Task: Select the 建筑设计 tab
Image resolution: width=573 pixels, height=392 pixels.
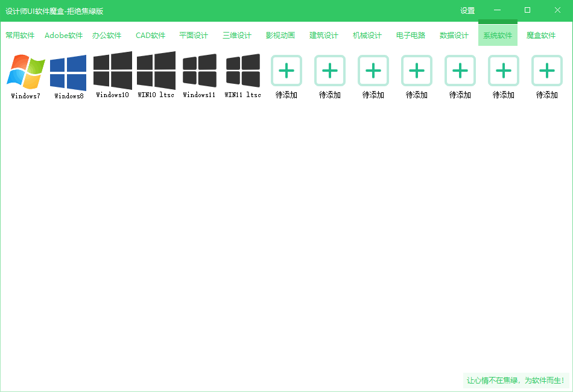Action: 324,36
